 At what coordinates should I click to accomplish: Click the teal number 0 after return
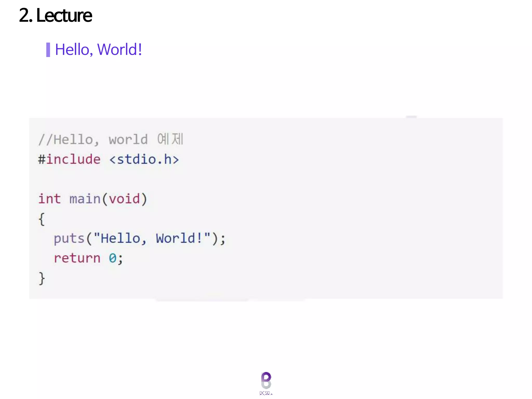pyautogui.click(x=112, y=258)
